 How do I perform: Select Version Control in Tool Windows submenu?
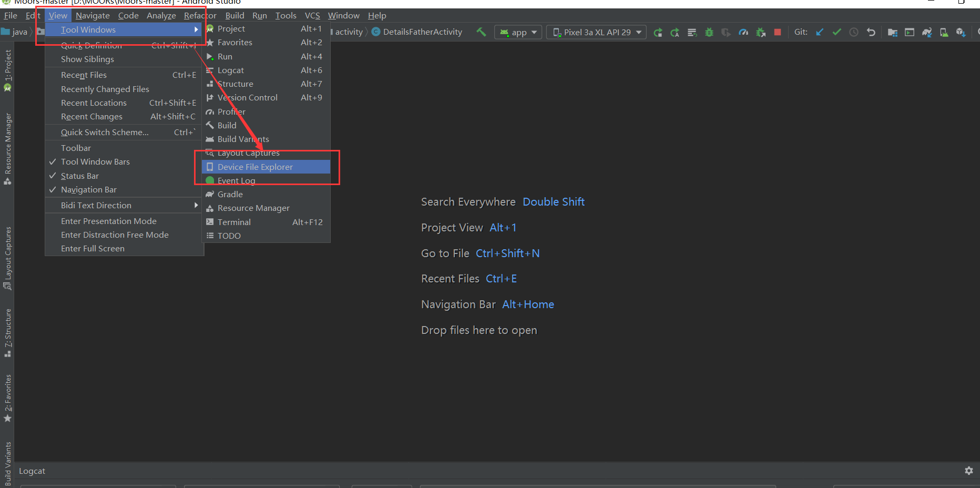266,97
